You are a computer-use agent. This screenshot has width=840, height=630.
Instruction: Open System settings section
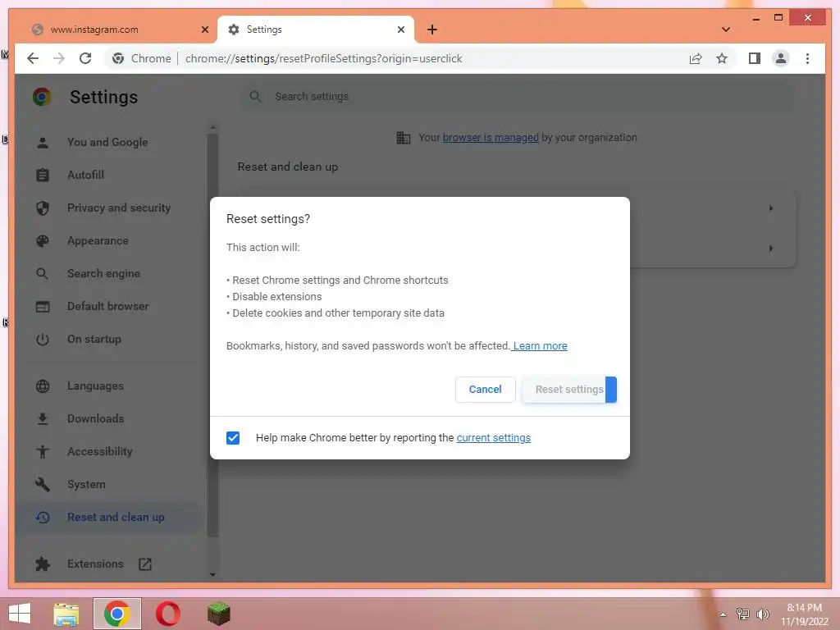86,484
